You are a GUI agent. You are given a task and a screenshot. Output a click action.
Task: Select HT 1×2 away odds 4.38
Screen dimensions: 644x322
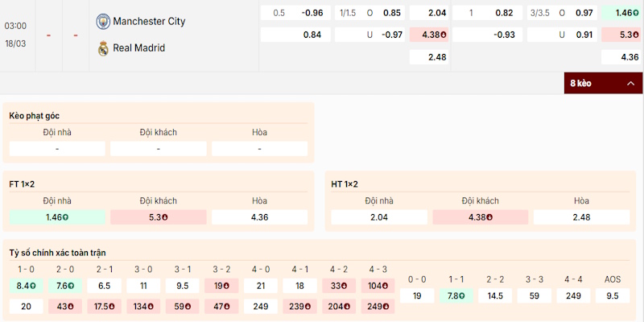[x=481, y=217]
